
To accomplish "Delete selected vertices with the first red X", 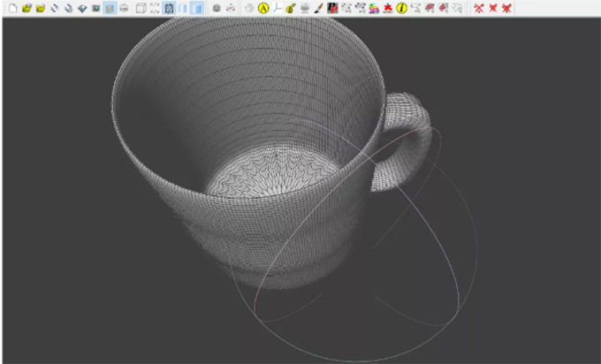I will [x=479, y=8].
